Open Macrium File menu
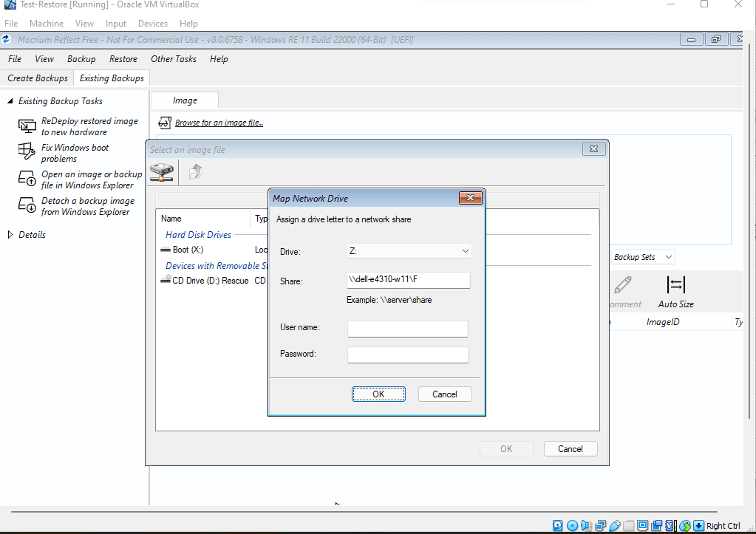756x534 pixels. [15, 59]
